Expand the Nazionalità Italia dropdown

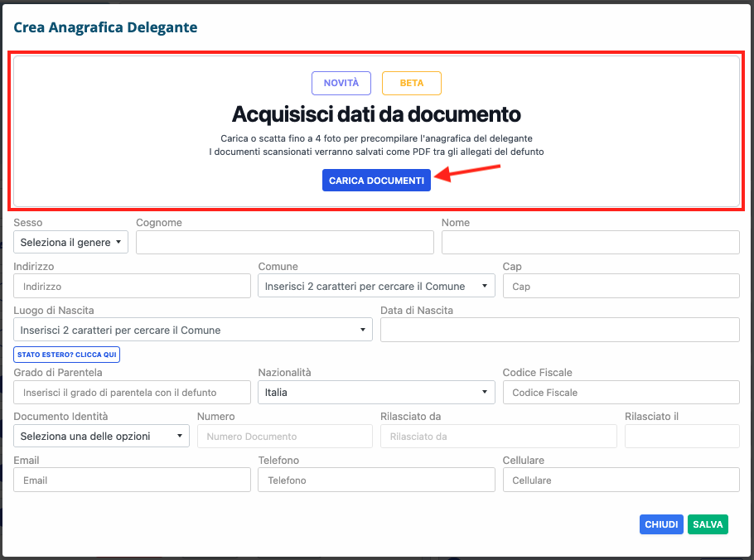click(x=376, y=392)
